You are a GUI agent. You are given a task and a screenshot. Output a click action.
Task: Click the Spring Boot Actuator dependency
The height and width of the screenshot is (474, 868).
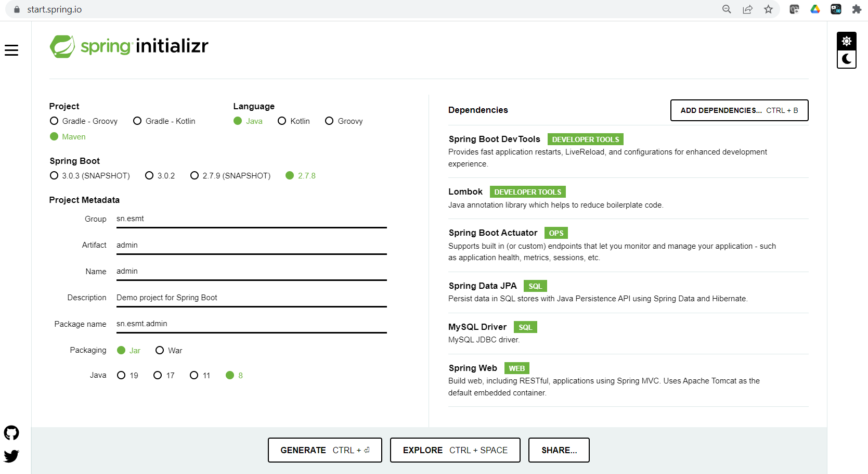(628, 245)
